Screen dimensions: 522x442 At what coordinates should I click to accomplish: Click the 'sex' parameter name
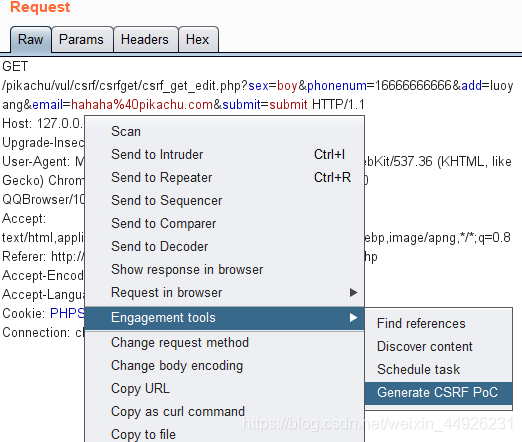(258, 86)
